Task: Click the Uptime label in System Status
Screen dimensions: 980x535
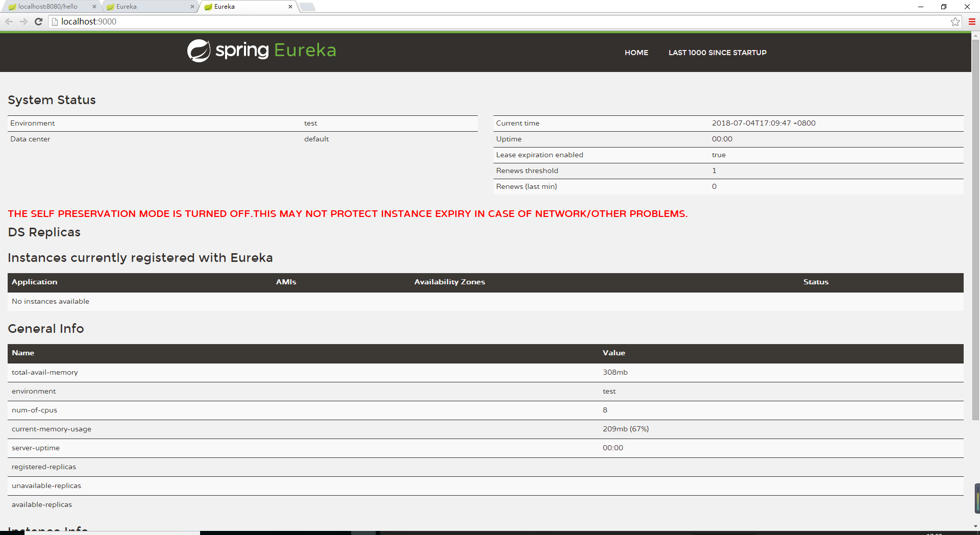Action: coord(509,139)
